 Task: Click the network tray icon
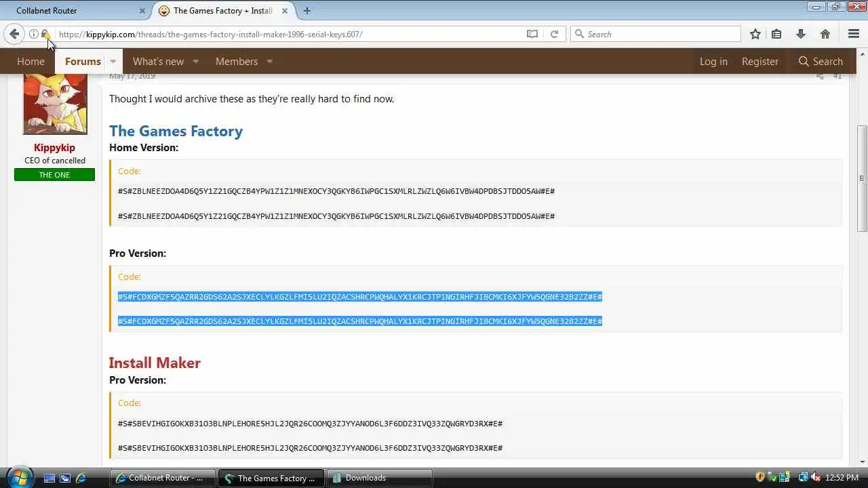[x=804, y=477]
